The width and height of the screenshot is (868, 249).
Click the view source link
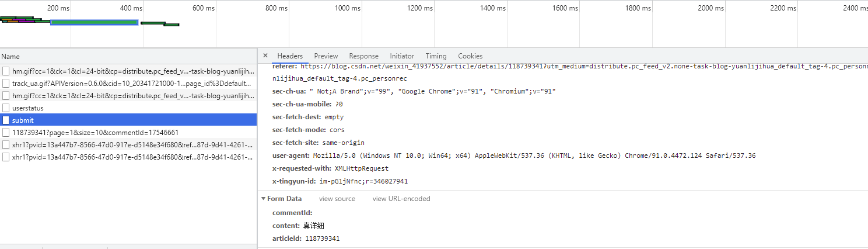click(337, 199)
